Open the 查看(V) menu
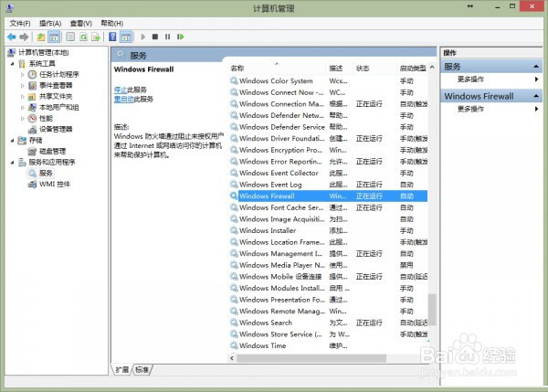 point(80,24)
